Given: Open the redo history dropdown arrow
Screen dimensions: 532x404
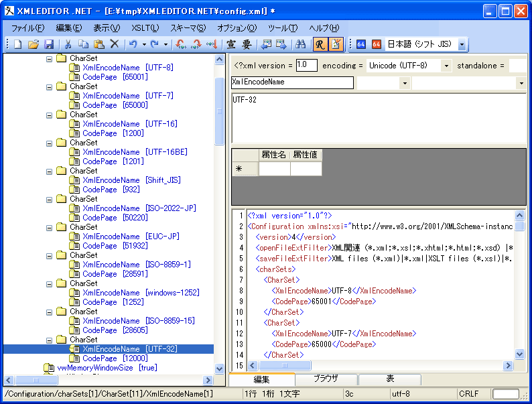Looking at the screenshot, I should [165, 44].
